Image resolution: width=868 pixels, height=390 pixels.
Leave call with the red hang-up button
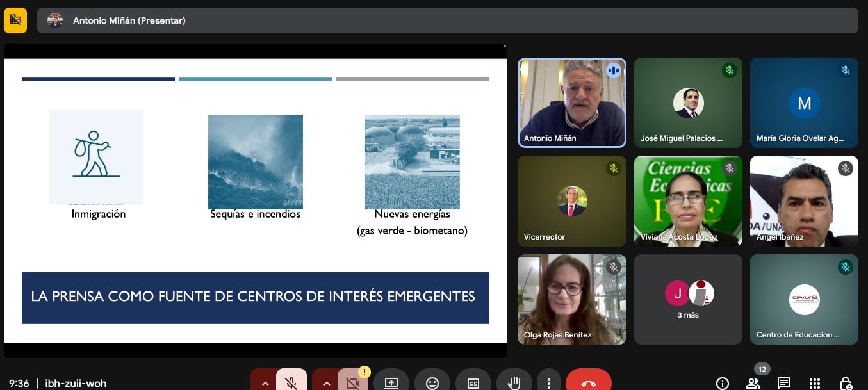coord(588,383)
